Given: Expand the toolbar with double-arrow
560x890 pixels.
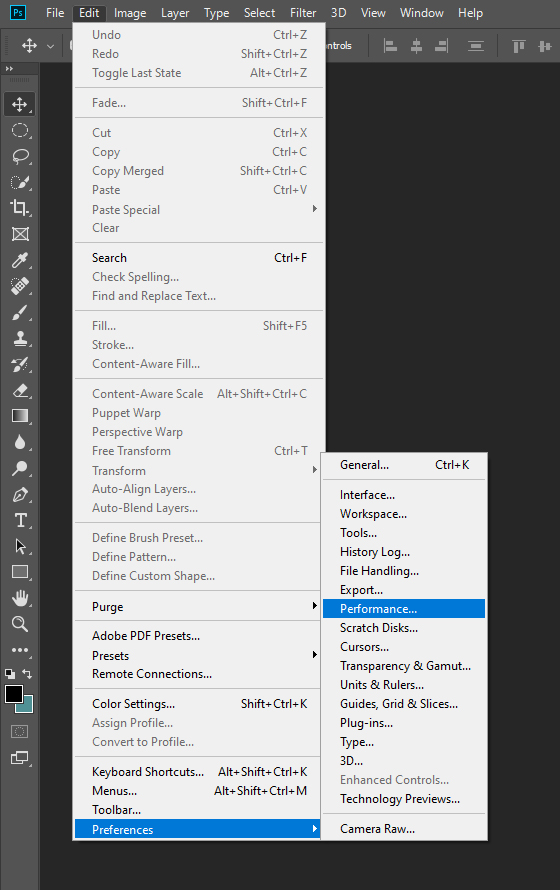Looking at the screenshot, I should point(9,68).
